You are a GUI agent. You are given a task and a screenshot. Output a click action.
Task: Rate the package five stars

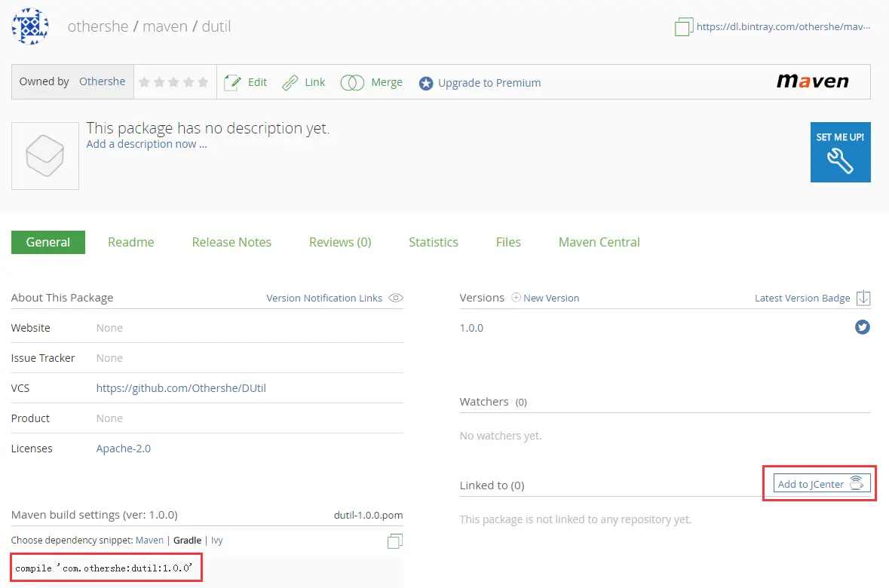[203, 83]
